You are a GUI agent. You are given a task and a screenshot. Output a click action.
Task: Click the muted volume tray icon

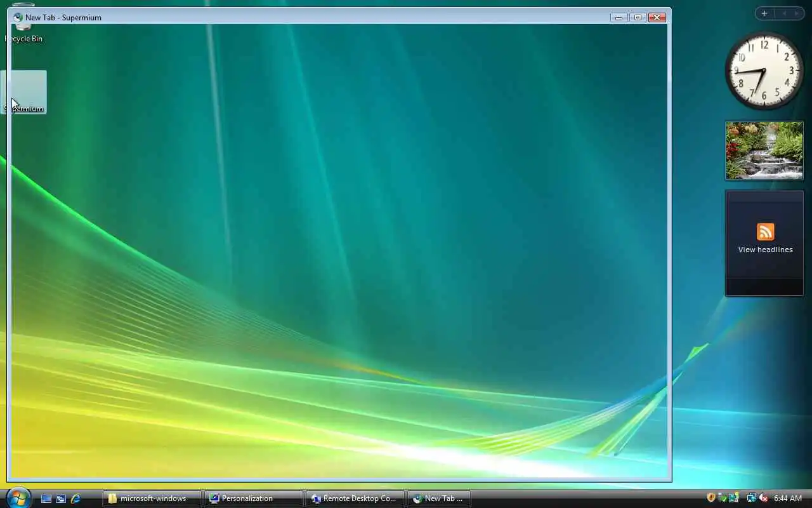tap(763, 498)
